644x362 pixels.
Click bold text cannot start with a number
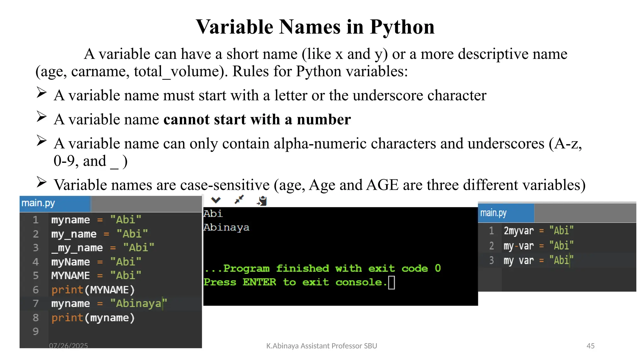coord(257,120)
